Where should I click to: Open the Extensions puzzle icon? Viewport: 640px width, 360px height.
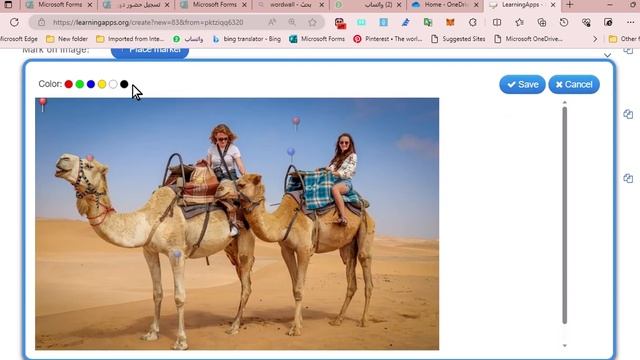(473, 22)
